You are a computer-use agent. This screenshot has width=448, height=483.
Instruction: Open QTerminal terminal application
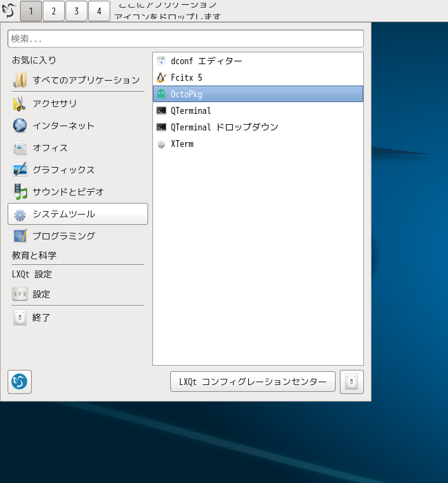258,110
